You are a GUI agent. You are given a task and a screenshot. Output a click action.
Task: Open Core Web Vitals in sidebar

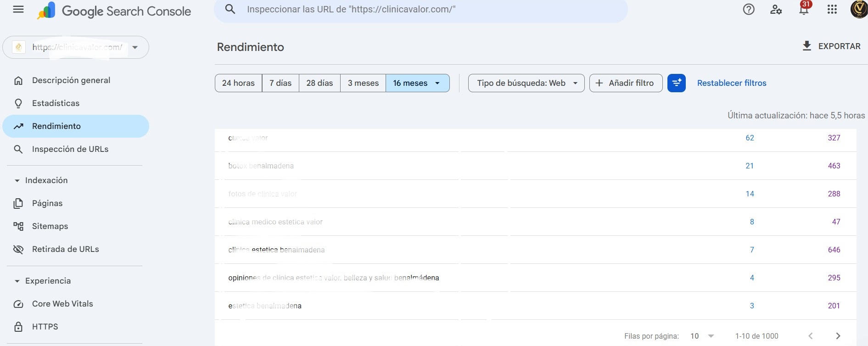point(76,304)
